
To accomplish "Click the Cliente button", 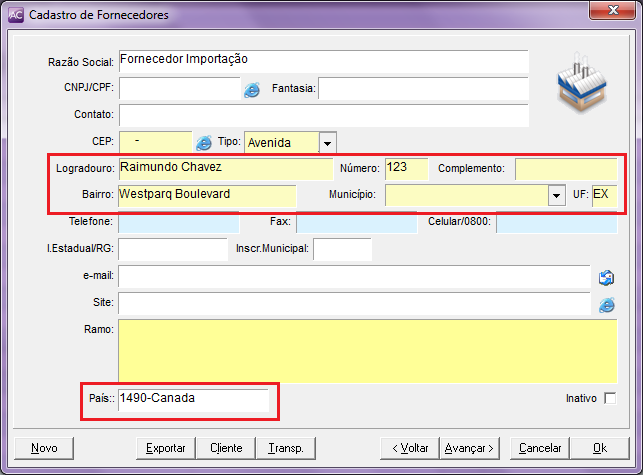I will pos(226,448).
